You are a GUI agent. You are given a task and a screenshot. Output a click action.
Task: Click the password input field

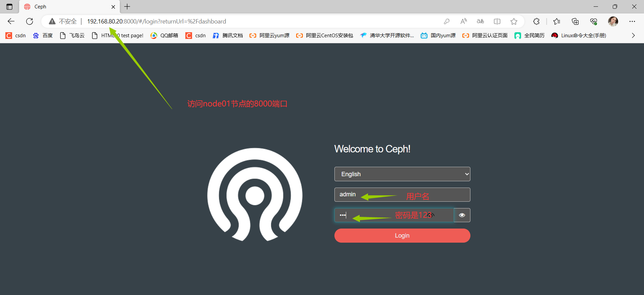tap(394, 215)
